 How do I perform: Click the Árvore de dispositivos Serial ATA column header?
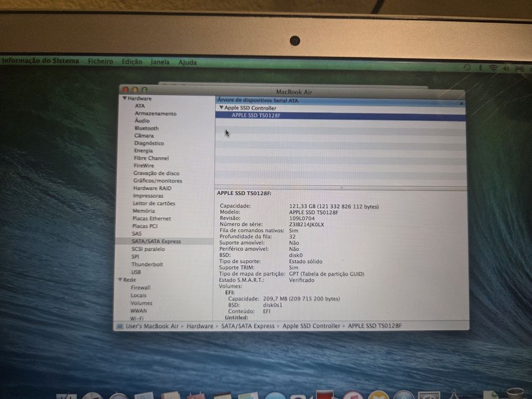pyautogui.click(x=340, y=101)
